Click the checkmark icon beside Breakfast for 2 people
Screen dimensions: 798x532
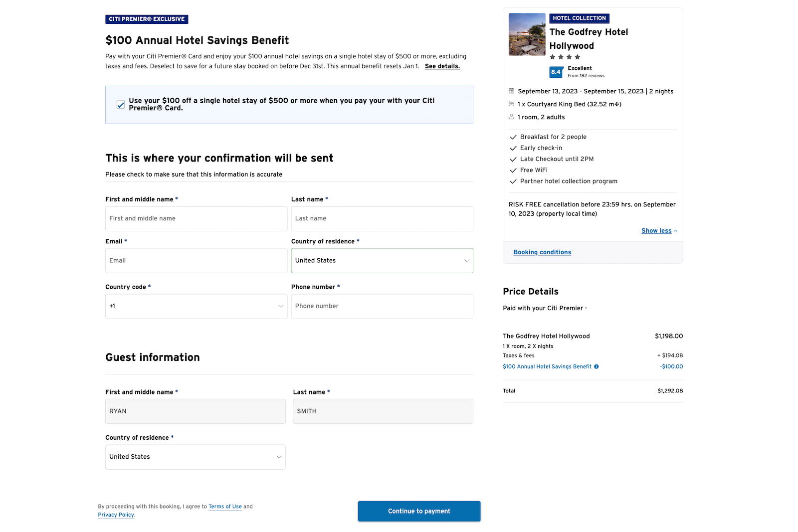click(513, 137)
